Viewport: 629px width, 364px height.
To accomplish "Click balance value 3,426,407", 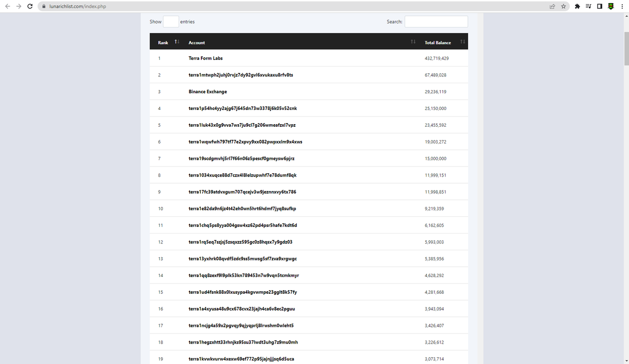I will (435, 326).
